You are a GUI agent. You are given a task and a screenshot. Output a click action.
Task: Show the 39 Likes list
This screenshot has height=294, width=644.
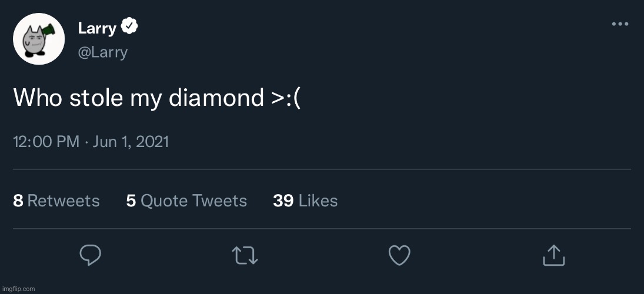(305, 201)
